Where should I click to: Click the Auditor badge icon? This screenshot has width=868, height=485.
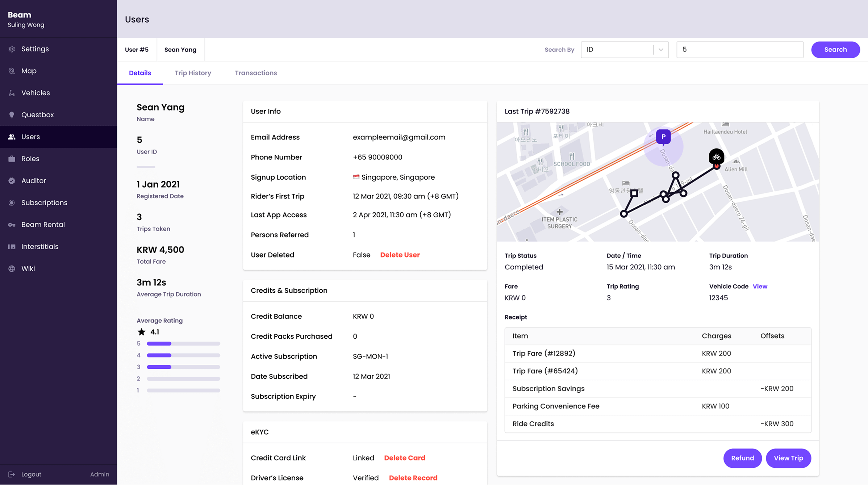(x=12, y=181)
